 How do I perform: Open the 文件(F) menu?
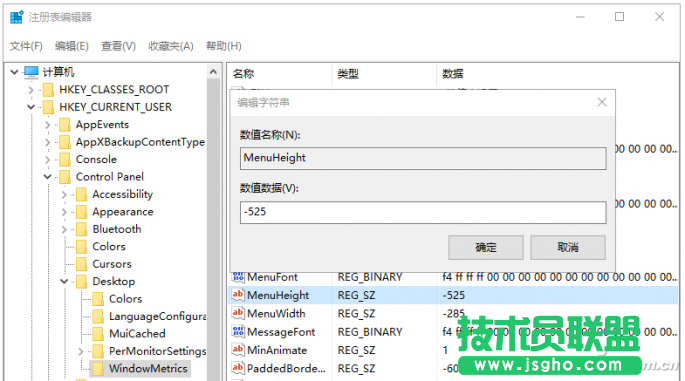26,46
